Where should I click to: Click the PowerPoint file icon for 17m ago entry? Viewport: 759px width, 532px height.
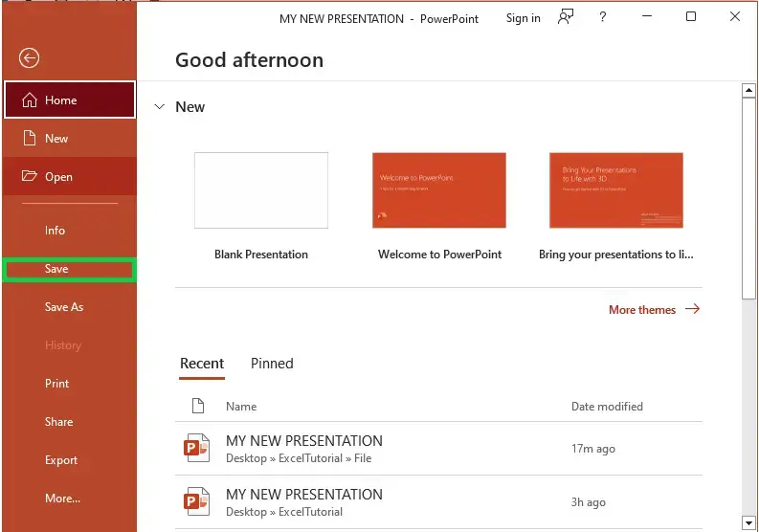(x=196, y=448)
